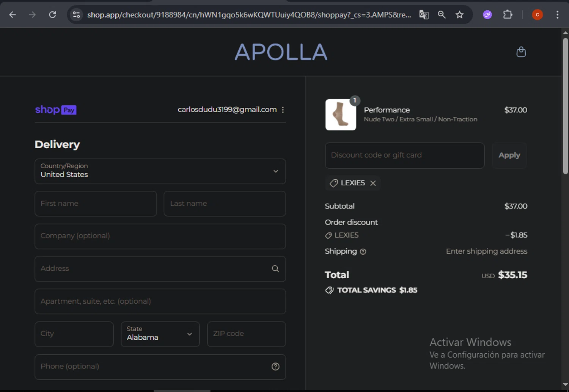This screenshot has width=569, height=392.
Task: Click the Nude Two / Extra Small variant text
Action: 421,119
